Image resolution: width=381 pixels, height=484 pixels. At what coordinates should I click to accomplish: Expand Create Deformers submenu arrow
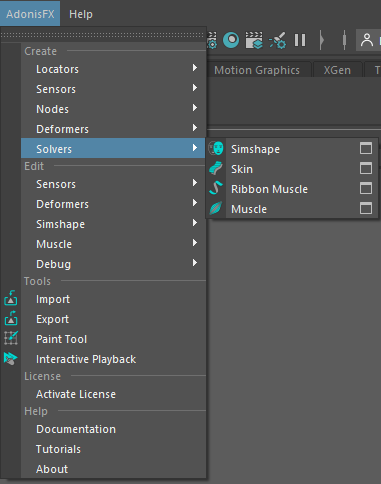click(x=195, y=128)
